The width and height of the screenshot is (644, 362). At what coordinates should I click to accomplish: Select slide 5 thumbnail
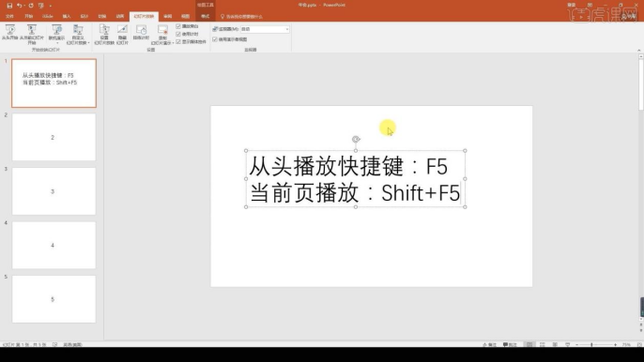pyautogui.click(x=54, y=299)
